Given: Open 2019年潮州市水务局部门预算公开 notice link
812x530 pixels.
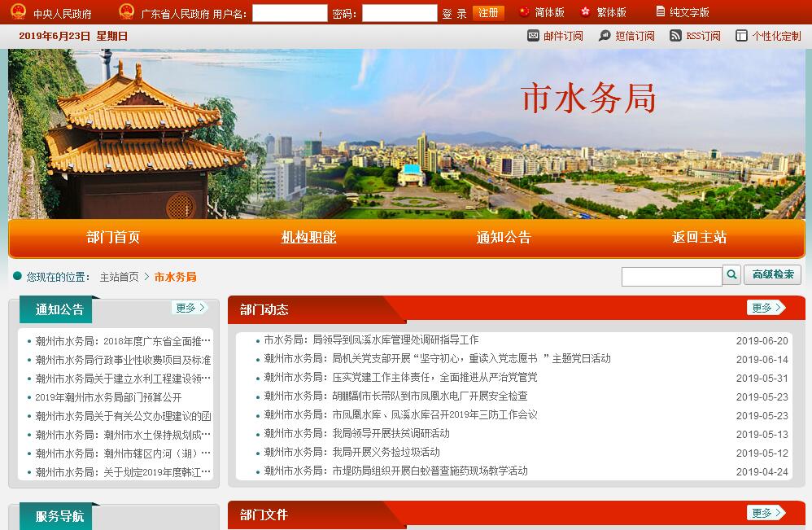Looking at the screenshot, I should (108, 397).
